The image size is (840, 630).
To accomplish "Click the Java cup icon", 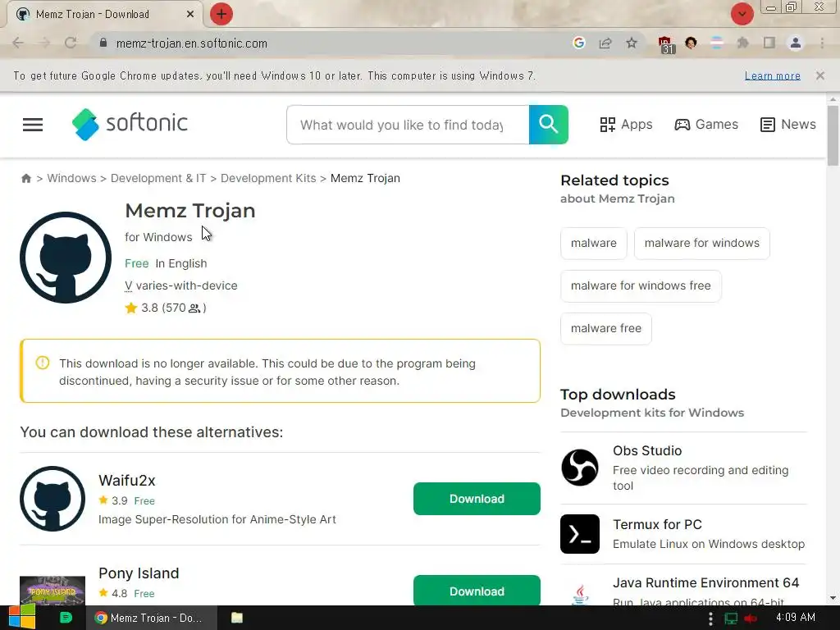I will click(x=580, y=594).
